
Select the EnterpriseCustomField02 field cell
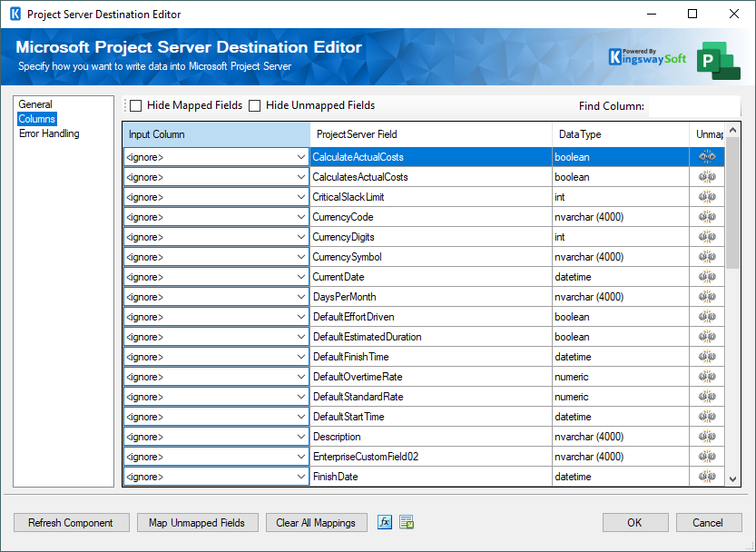click(x=431, y=457)
